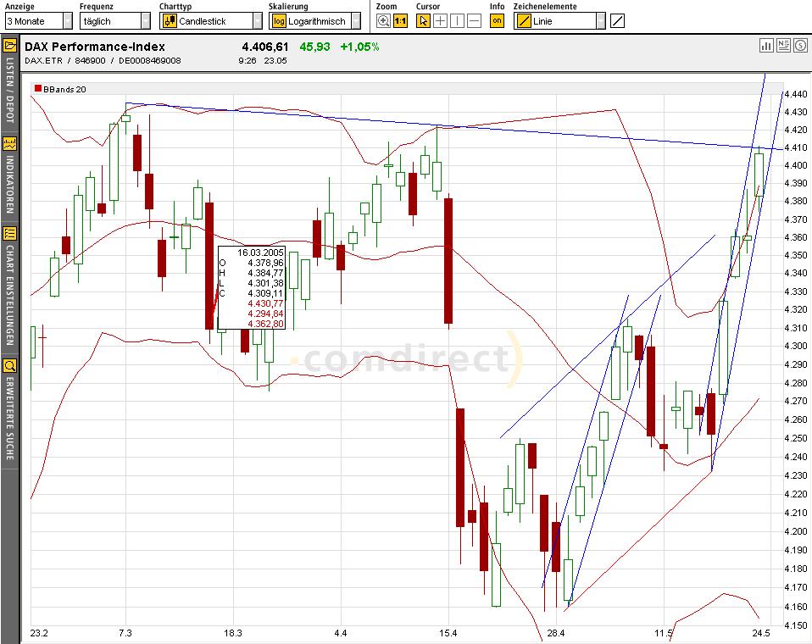The image size is (812, 644).
Task: Open the Listen / Depot sidebar tab
Action: [x=9, y=90]
